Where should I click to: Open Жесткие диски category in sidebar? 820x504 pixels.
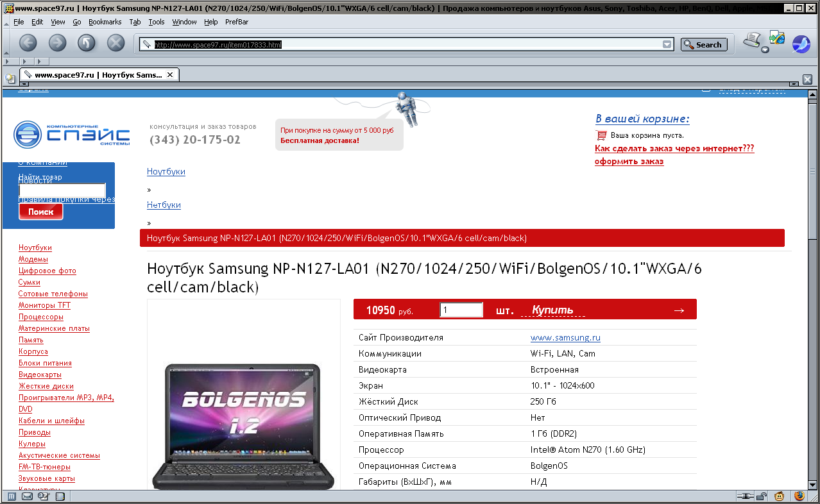(46, 386)
